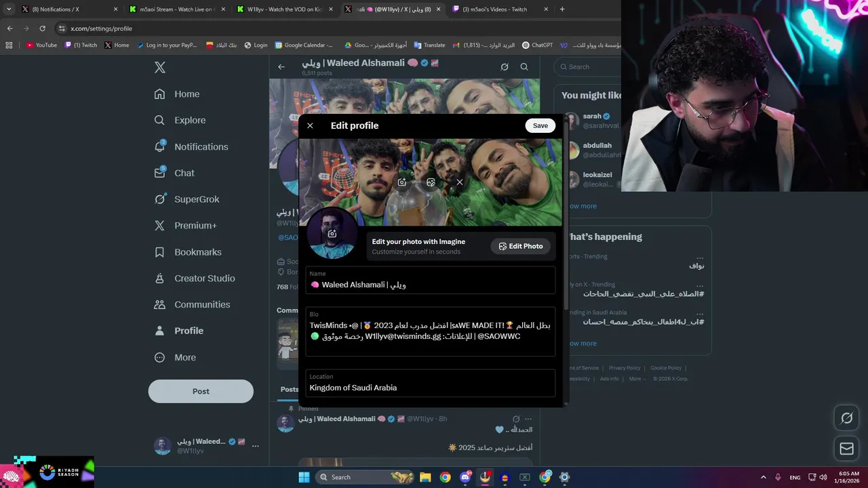This screenshot has height=488, width=868.
Task: Click the search icon in profile header
Action: 524,67
